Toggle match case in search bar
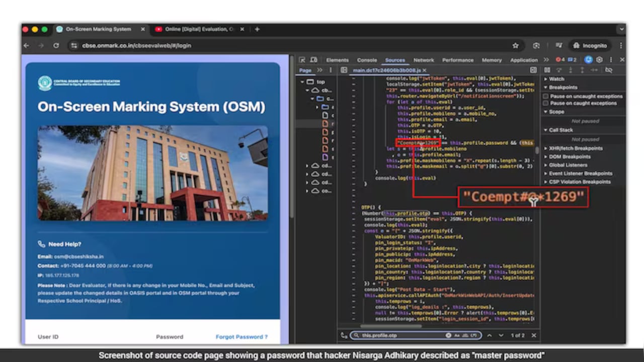 pyautogui.click(x=457, y=335)
